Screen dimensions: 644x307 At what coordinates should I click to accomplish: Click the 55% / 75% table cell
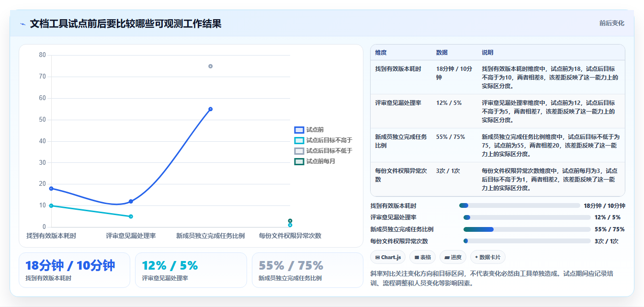451,137
